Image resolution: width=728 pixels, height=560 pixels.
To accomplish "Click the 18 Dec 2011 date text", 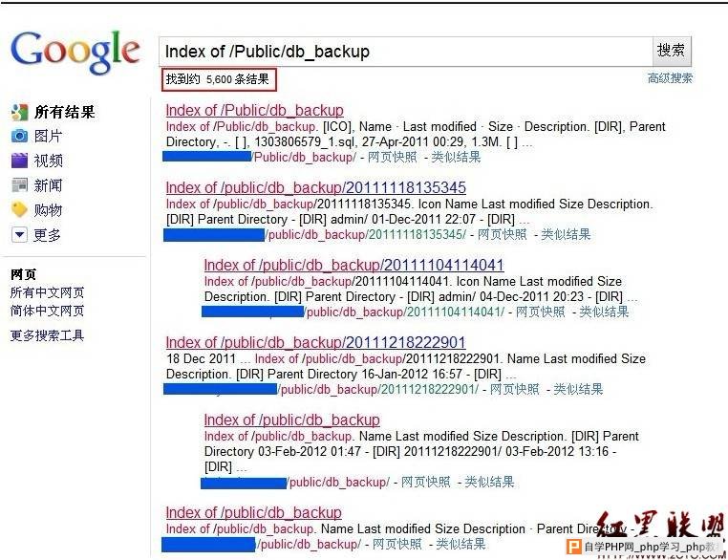I will click(201, 358).
